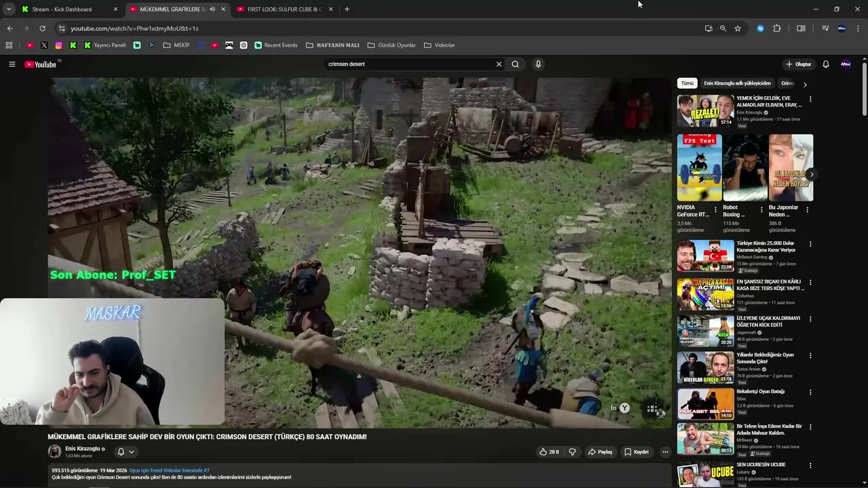
Task: Open the video's three-dot more actions menu
Action: point(665,452)
